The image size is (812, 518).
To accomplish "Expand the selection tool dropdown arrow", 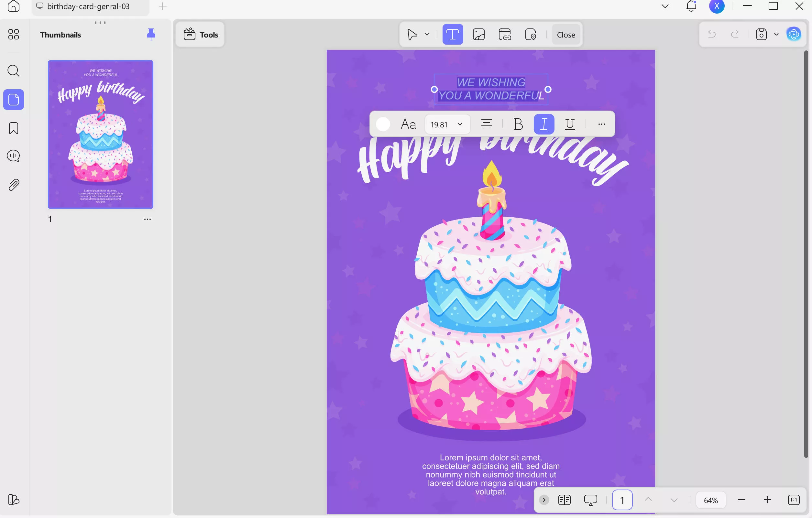I will (x=427, y=34).
